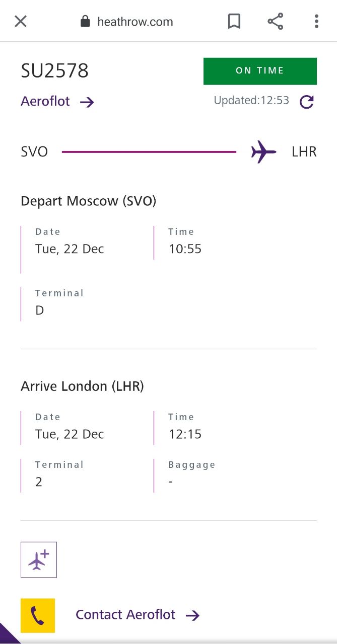
Task: Tap the purple corner widget at bottom
Action: click(x=7, y=635)
